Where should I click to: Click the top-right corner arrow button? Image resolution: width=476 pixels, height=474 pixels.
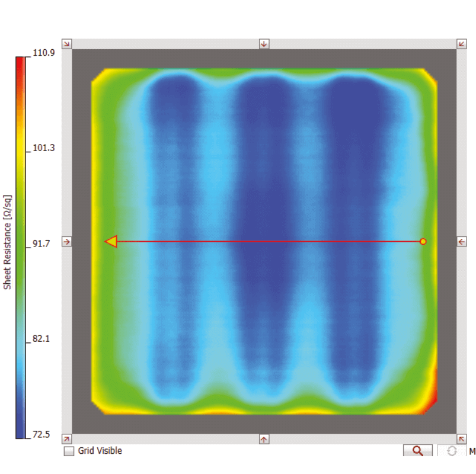click(x=461, y=44)
